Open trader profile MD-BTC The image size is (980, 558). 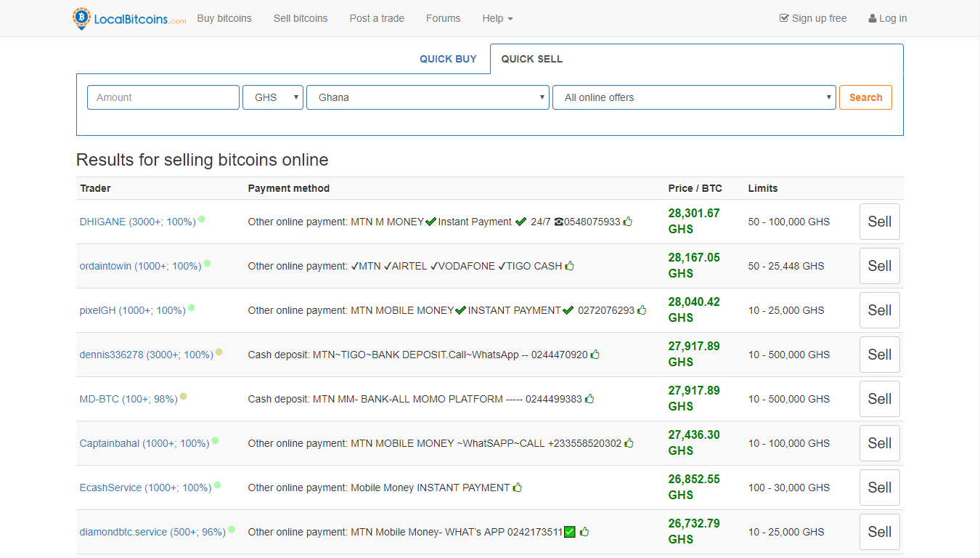click(128, 399)
